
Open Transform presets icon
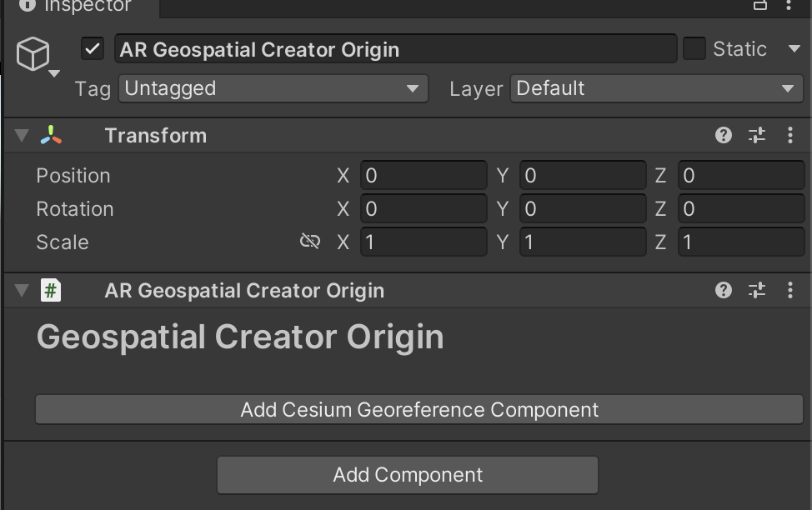pos(756,135)
